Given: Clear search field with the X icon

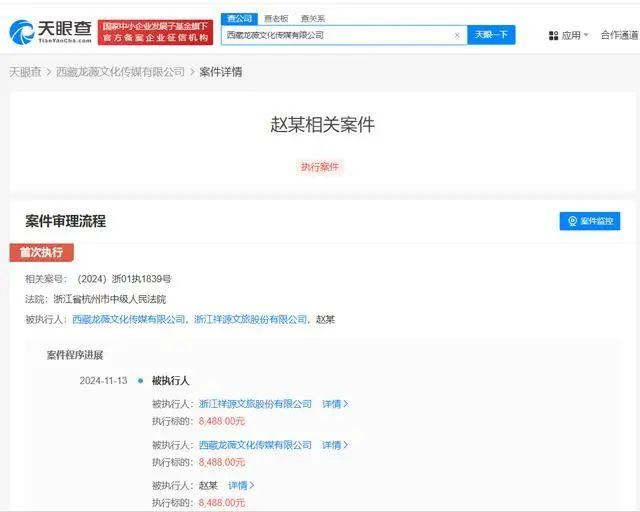Looking at the screenshot, I should pyautogui.click(x=457, y=36).
